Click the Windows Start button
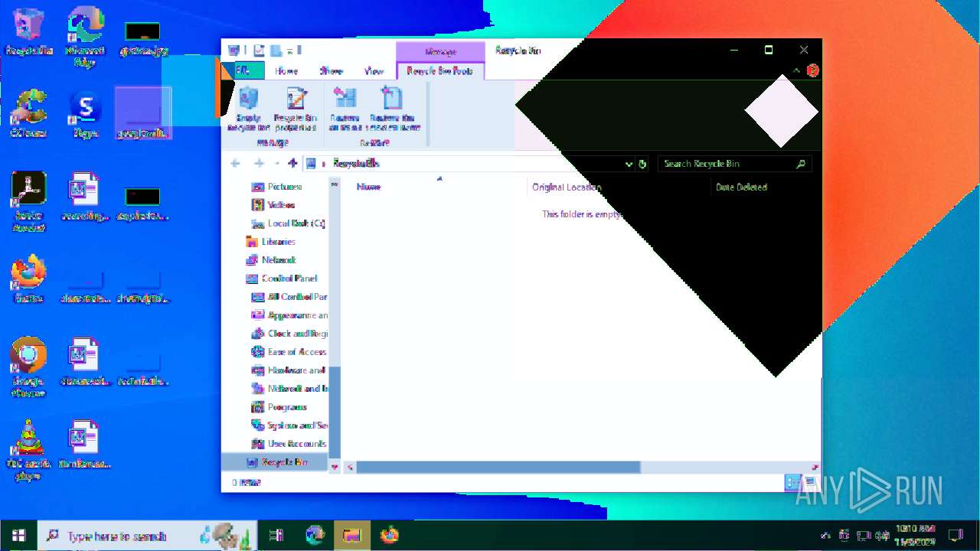Viewport: 980px width, 551px height. tap(18, 536)
